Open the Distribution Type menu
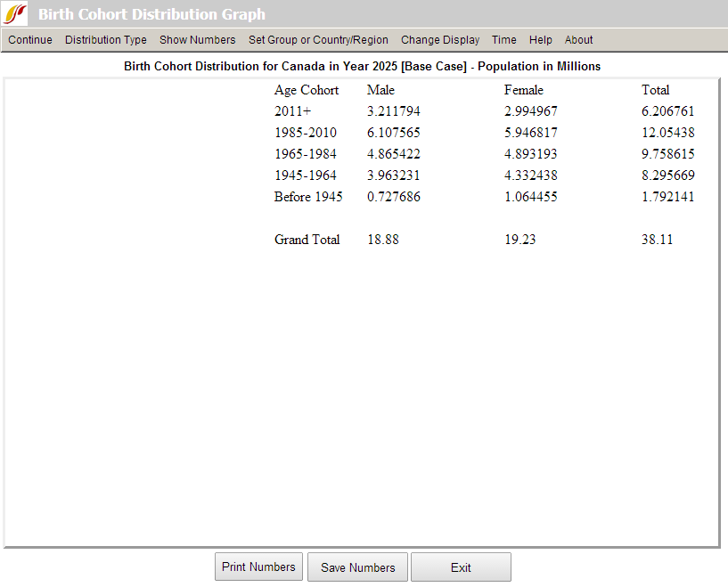This screenshot has height=587, width=728. pyautogui.click(x=105, y=39)
